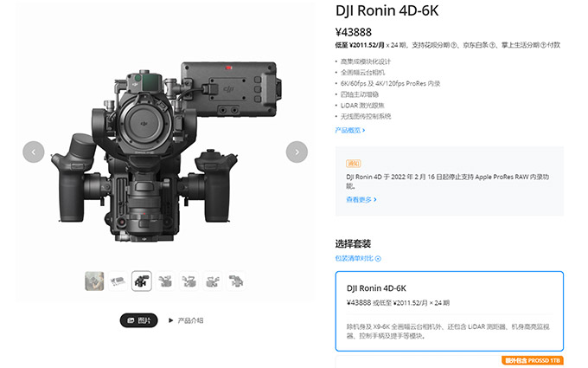Screen dimensions: 588x368
Task: Select the first gallery thumbnail
Action: click(94, 281)
